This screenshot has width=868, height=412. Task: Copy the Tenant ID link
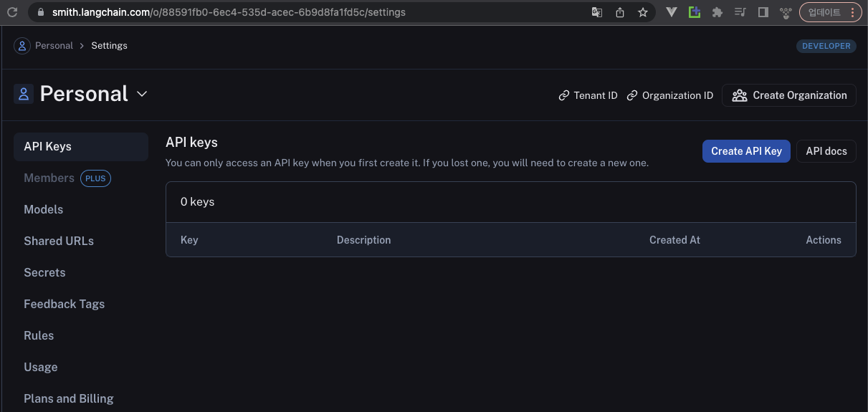(588, 95)
